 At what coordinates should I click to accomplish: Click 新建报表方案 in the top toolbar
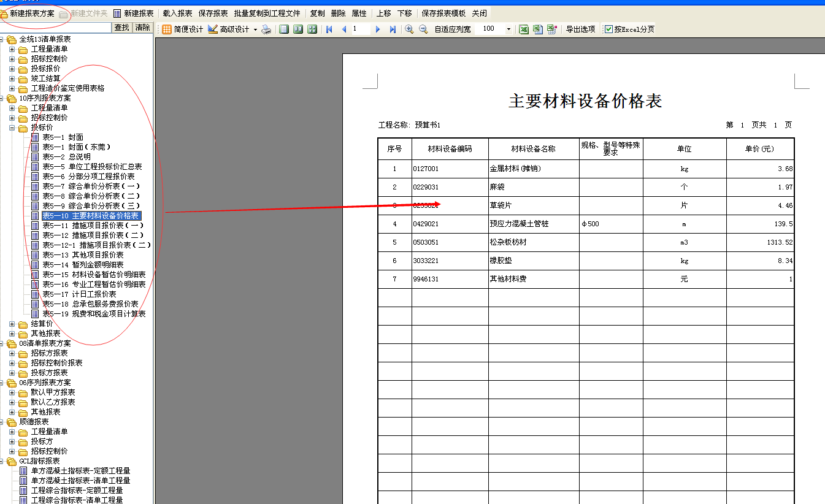coord(31,13)
